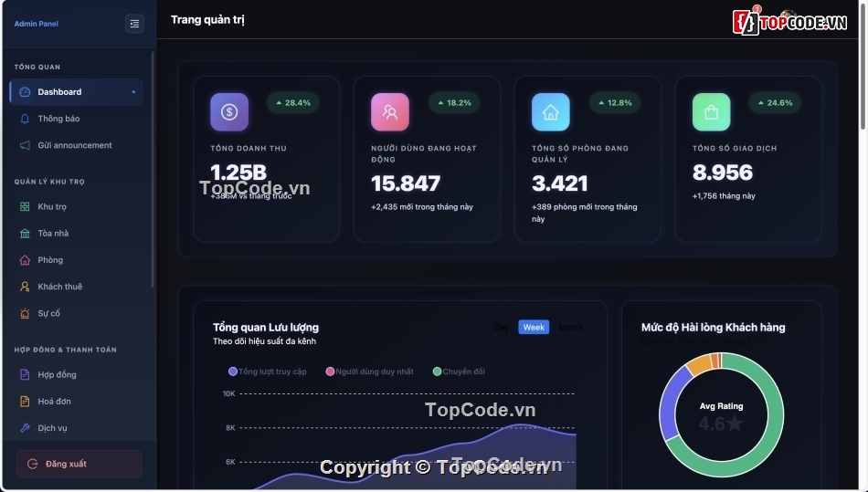Toggle Chuyển đổi legend series

pos(459,372)
